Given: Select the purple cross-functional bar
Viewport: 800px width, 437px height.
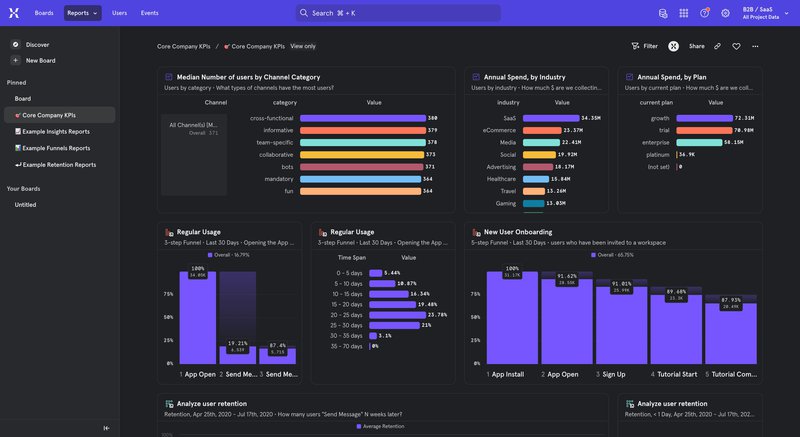Looking at the screenshot, I should click(362, 118).
